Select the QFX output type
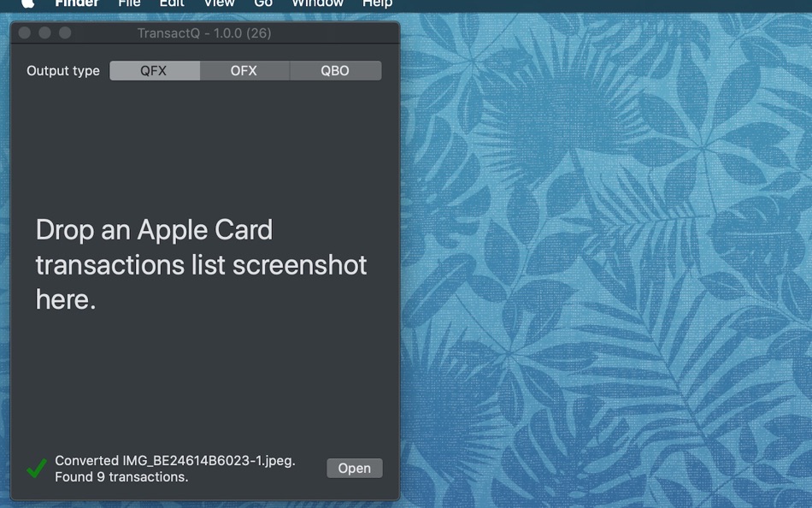 (155, 70)
